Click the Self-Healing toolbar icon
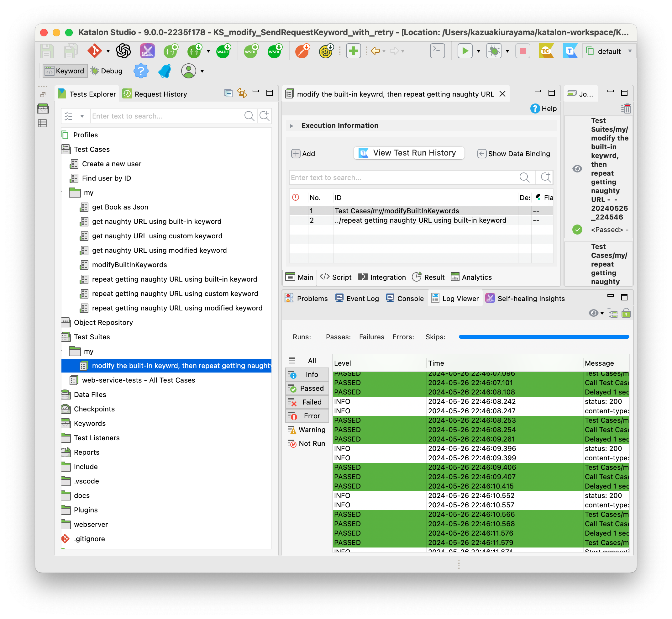Image resolution: width=672 pixels, height=619 pixels. pos(147,51)
